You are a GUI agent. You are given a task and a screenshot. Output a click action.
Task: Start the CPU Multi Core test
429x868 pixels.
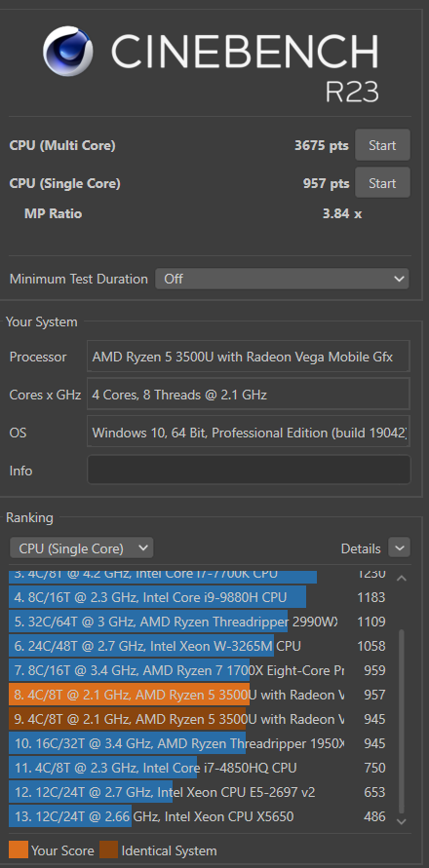pyautogui.click(x=382, y=145)
